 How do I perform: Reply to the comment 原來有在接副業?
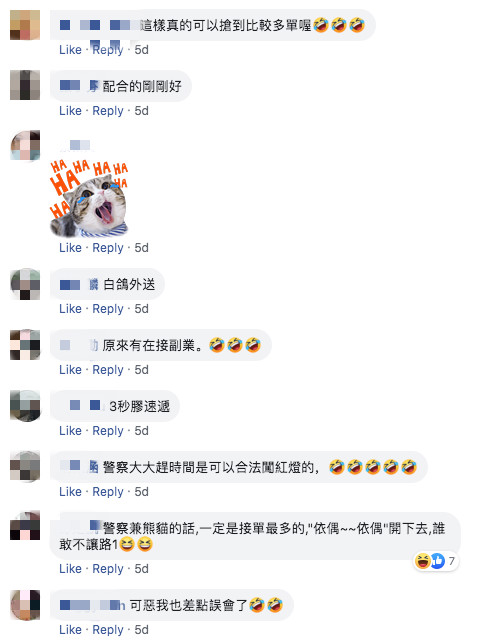click(x=108, y=369)
